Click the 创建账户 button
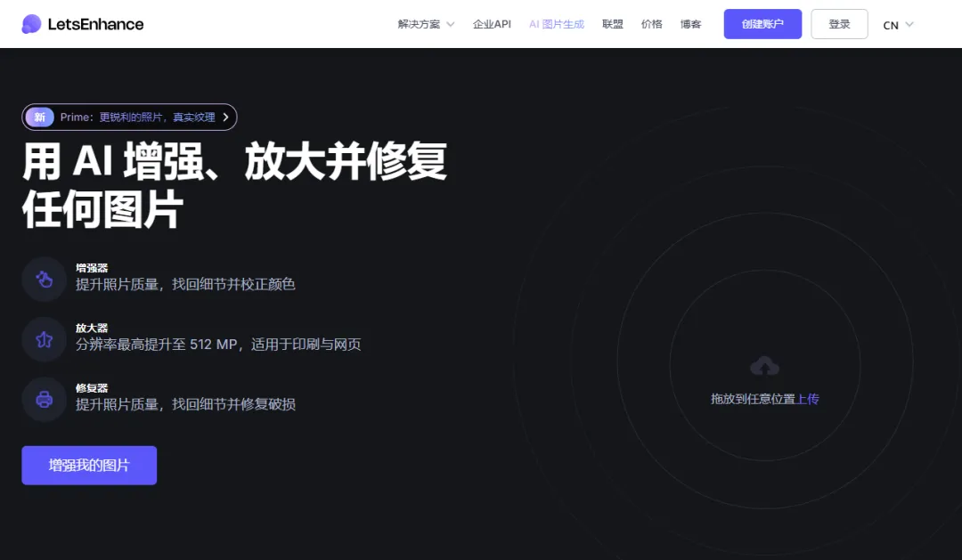 [762, 24]
